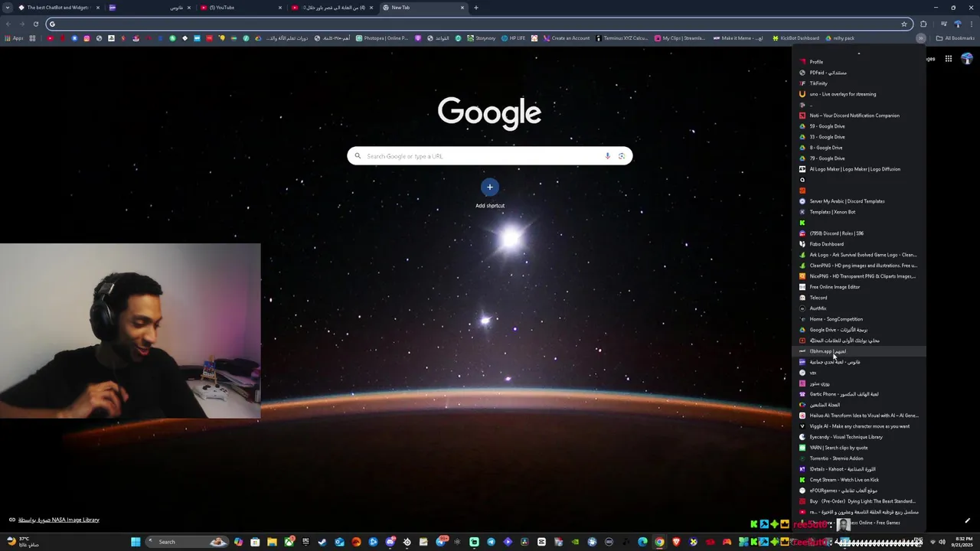Open 59 - Google Drive bookmark

[x=859, y=126]
